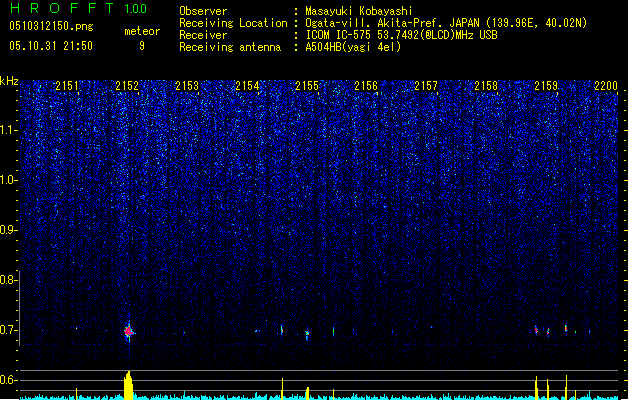Click the observer name Masayuki Kobayashi
Viewport: 629px width, 400px height.
359,11
